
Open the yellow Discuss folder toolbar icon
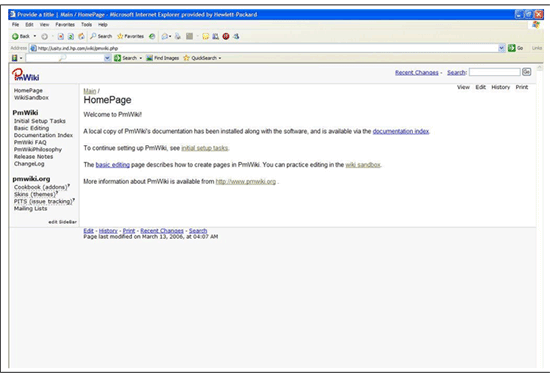206,36
